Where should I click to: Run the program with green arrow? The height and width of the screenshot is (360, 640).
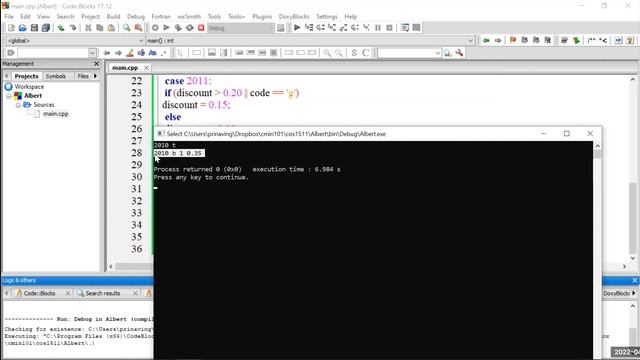coord(167,28)
